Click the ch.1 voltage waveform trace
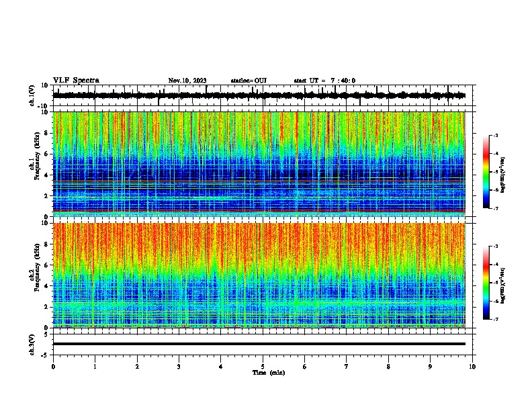This screenshot has width=532, height=411. pos(259,95)
